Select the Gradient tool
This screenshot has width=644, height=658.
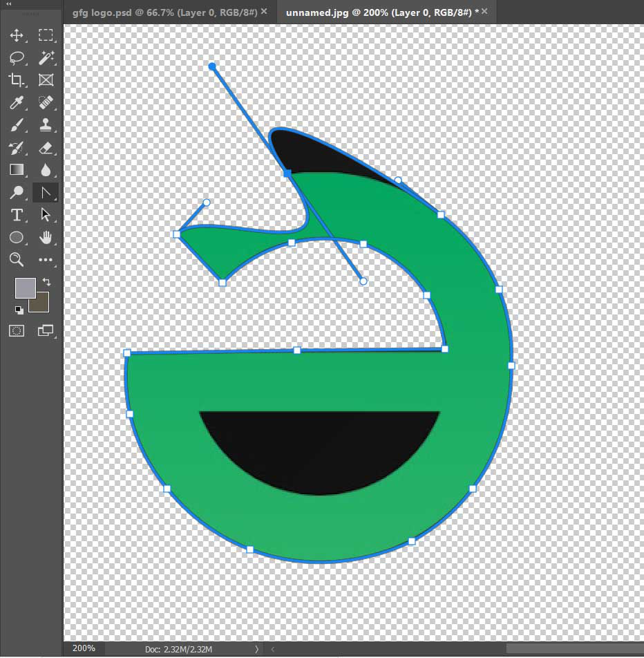coord(17,170)
